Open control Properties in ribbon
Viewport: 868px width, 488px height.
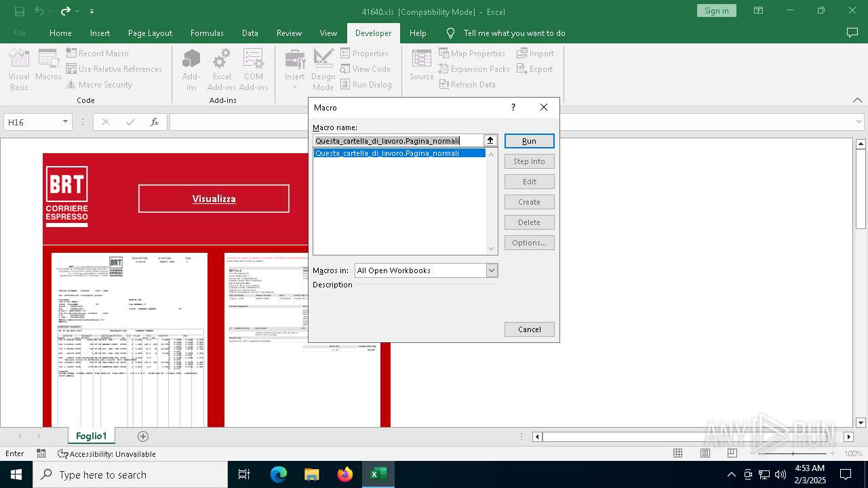coord(365,54)
